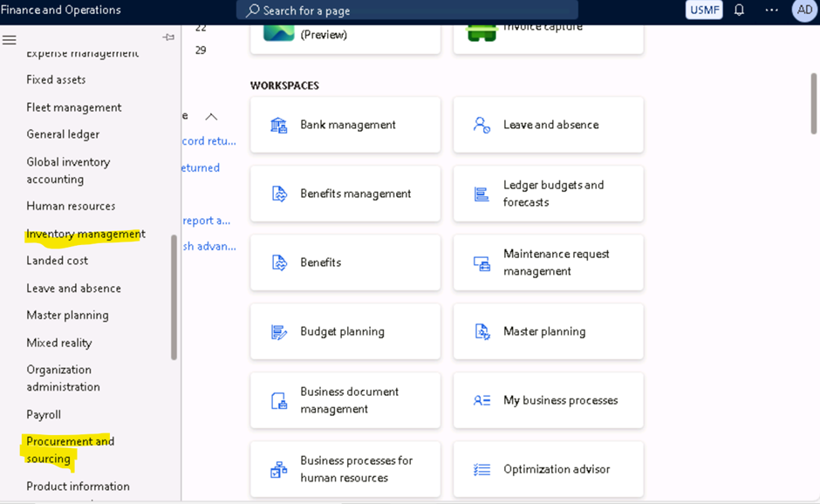Open Product information module
Image resolution: width=820 pixels, height=504 pixels.
click(78, 487)
